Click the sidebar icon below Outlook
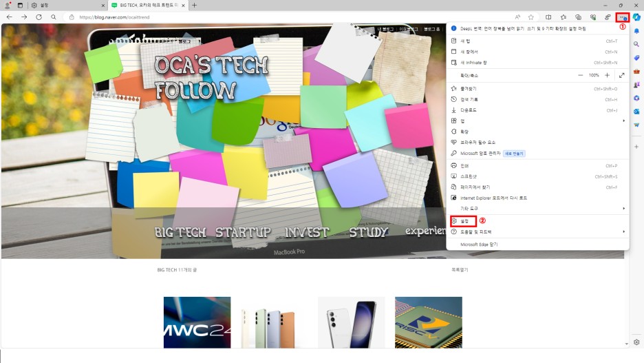Image resolution: width=644 pixels, height=363 pixels. 636,125
